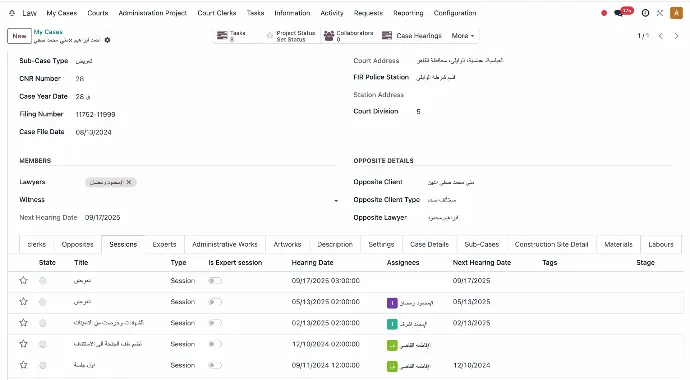
Task: Open the Reporting menu
Action: [408, 13]
